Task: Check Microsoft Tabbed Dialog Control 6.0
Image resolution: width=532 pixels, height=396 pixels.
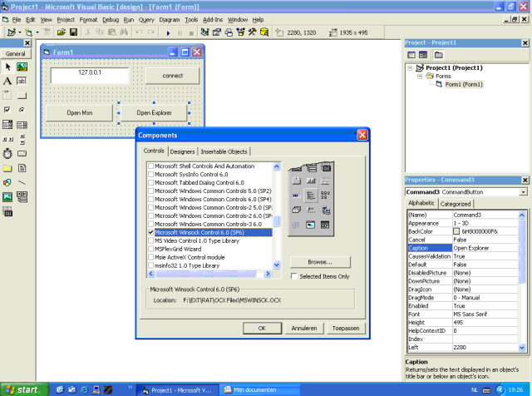Action: point(151,183)
